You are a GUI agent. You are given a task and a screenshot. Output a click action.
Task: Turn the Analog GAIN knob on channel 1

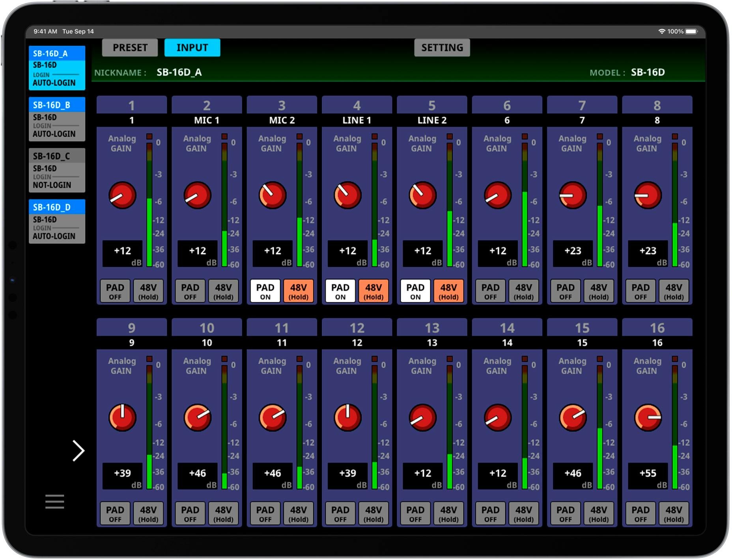pos(122,195)
